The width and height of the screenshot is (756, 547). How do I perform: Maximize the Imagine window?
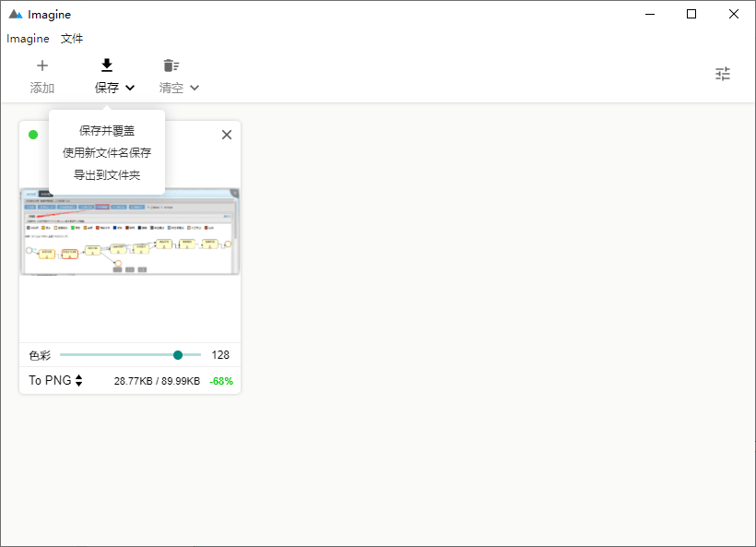pos(691,14)
